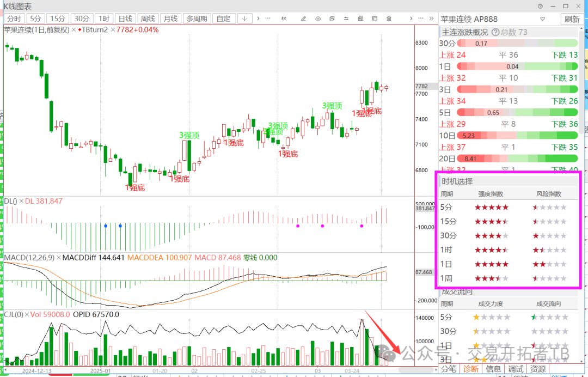
Task: Click the 上涨 24 count
Action: pyautogui.click(x=452, y=55)
